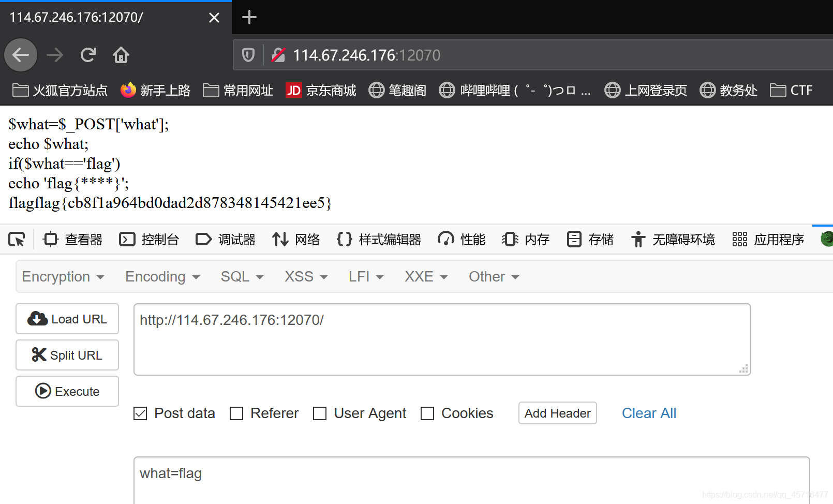Open the 常用网址 bookmark folder
833x504 pixels.
[238, 91]
